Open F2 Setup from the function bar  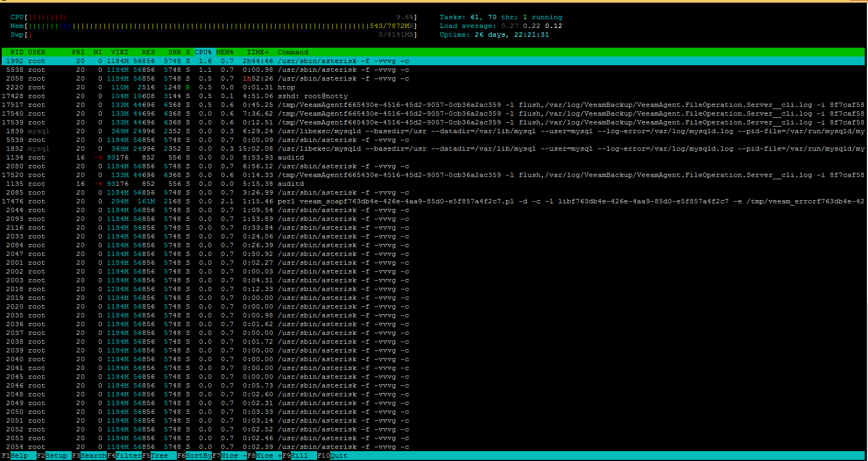(x=56, y=456)
